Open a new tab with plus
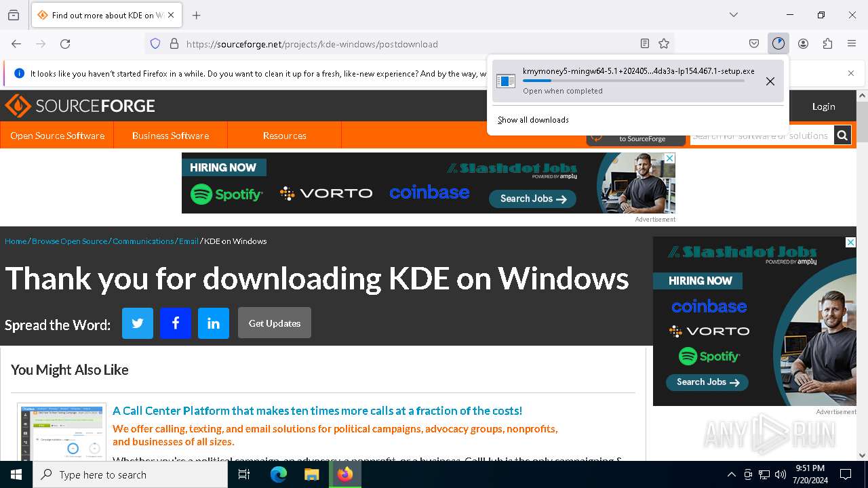 click(197, 15)
